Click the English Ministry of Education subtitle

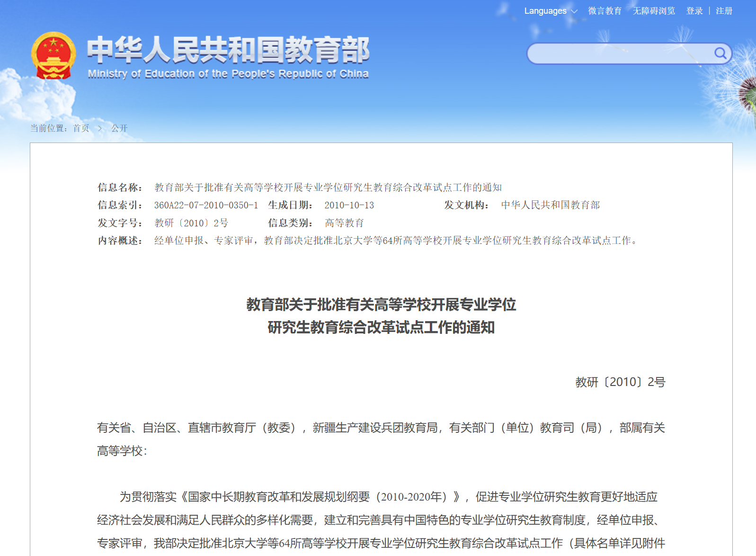[x=228, y=74]
